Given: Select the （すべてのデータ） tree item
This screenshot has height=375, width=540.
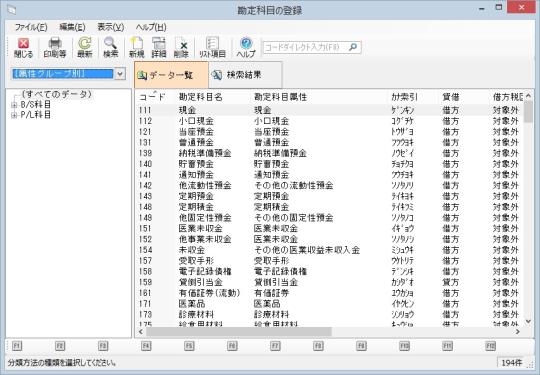Looking at the screenshot, I should [57, 94].
